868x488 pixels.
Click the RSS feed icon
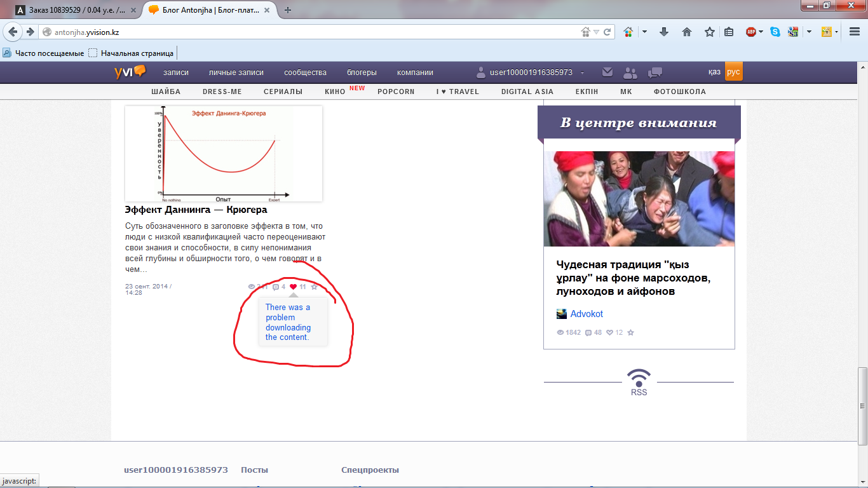point(639,378)
